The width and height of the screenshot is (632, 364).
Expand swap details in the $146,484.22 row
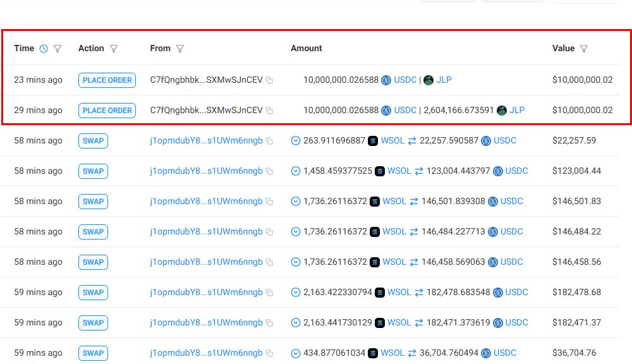point(295,232)
